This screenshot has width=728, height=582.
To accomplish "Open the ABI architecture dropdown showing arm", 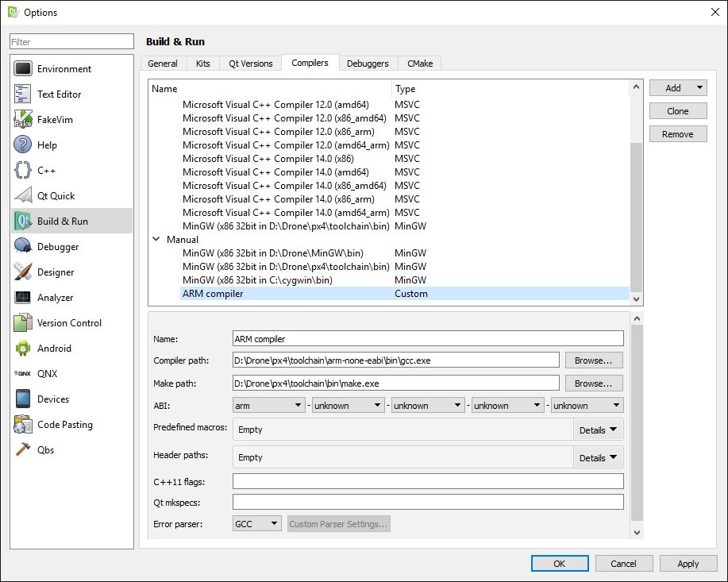I will coord(268,406).
